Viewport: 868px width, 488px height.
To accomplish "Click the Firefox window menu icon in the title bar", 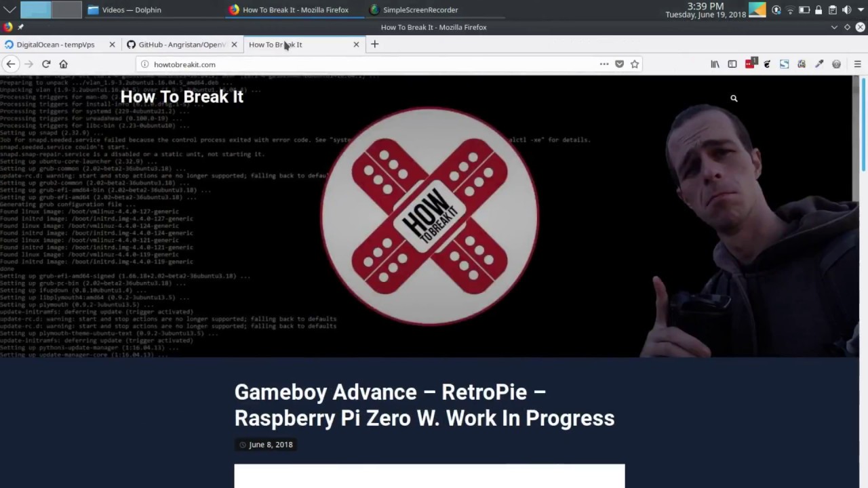I will (x=7, y=27).
